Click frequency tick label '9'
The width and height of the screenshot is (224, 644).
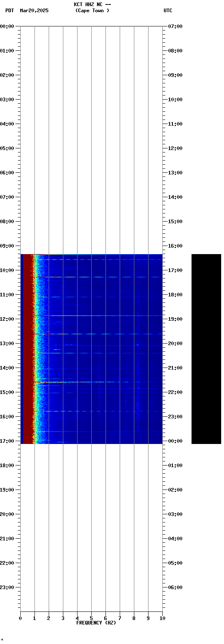point(148,618)
